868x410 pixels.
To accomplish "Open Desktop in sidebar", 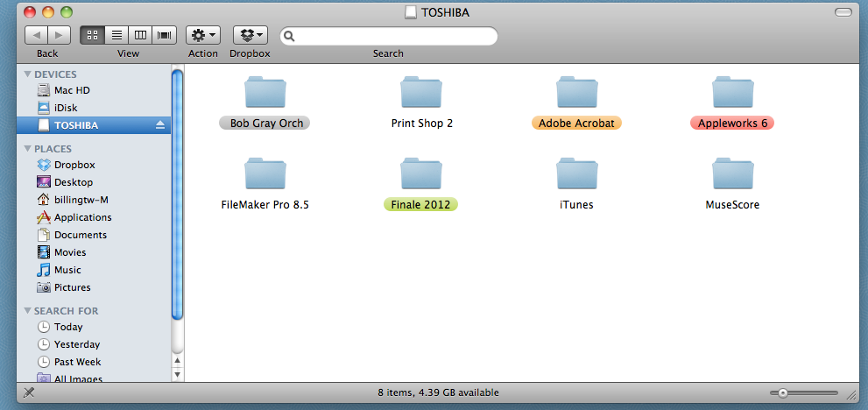I will tap(94, 182).
